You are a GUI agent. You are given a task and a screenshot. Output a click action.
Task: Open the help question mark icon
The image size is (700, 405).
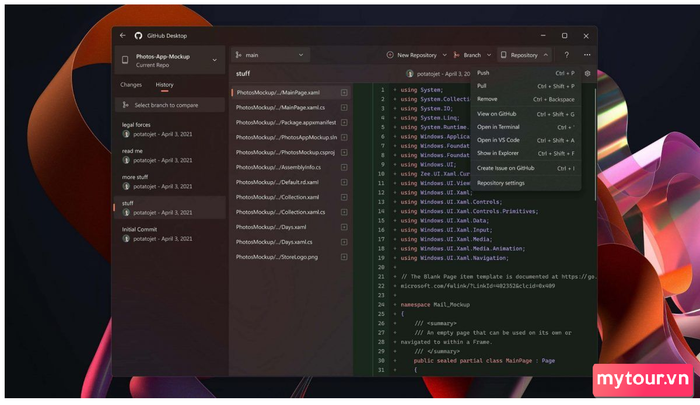tap(567, 55)
